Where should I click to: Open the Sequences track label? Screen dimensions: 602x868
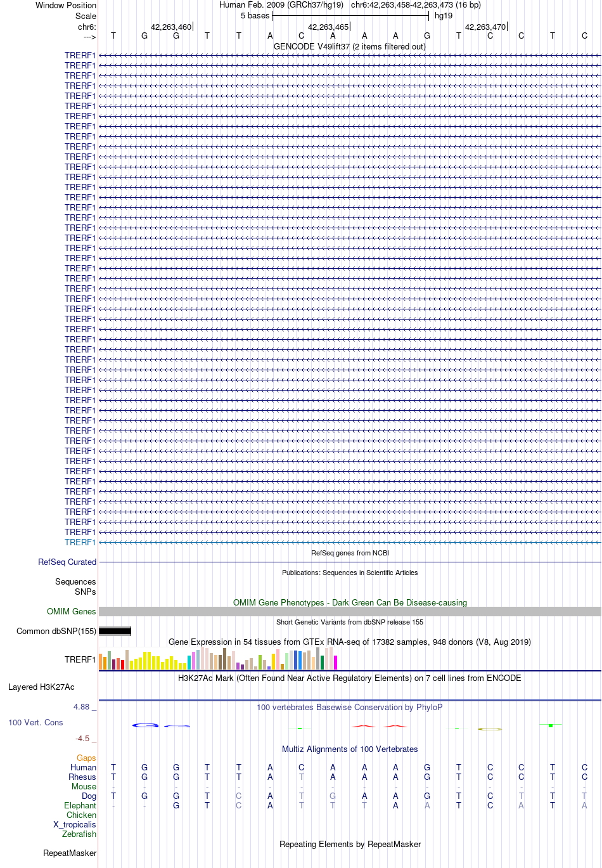click(75, 581)
